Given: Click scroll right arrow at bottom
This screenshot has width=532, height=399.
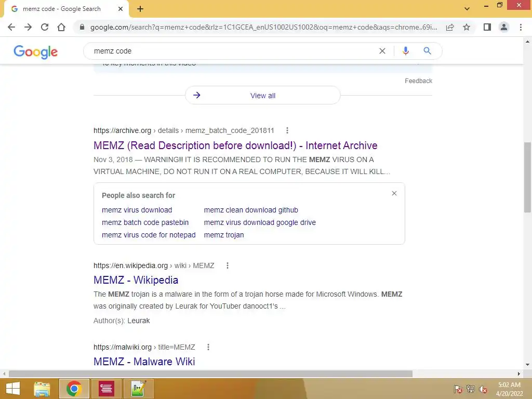Looking at the screenshot, I should tap(518, 374).
